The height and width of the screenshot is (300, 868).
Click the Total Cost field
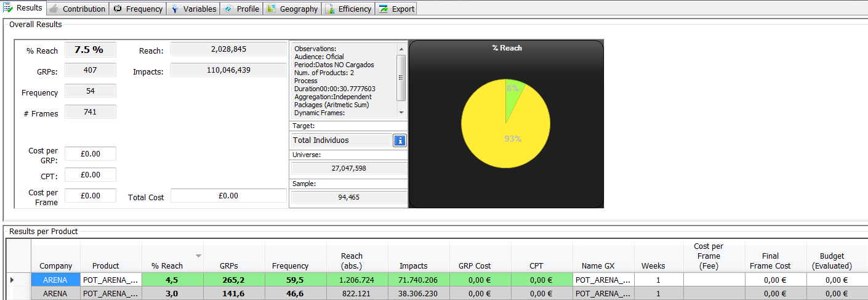point(228,196)
